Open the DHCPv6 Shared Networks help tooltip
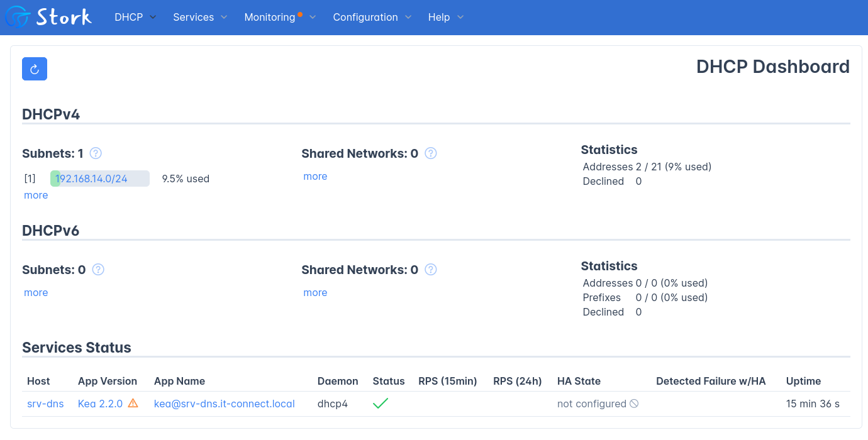This screenshot has width=868, height=440. pyautogui.click(x=431, y=269)
